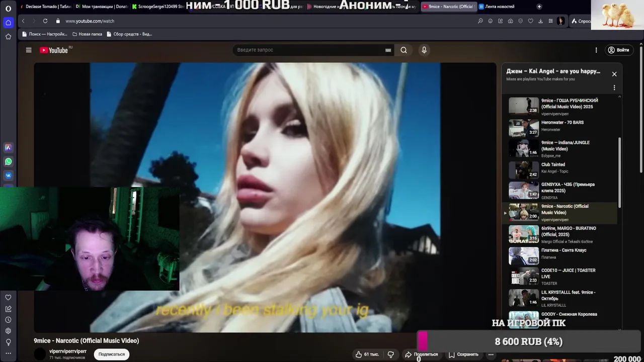Screen dimensions: 644x362
Task: Open YouTube guide hamburger menu
Action: click(29, 50)
